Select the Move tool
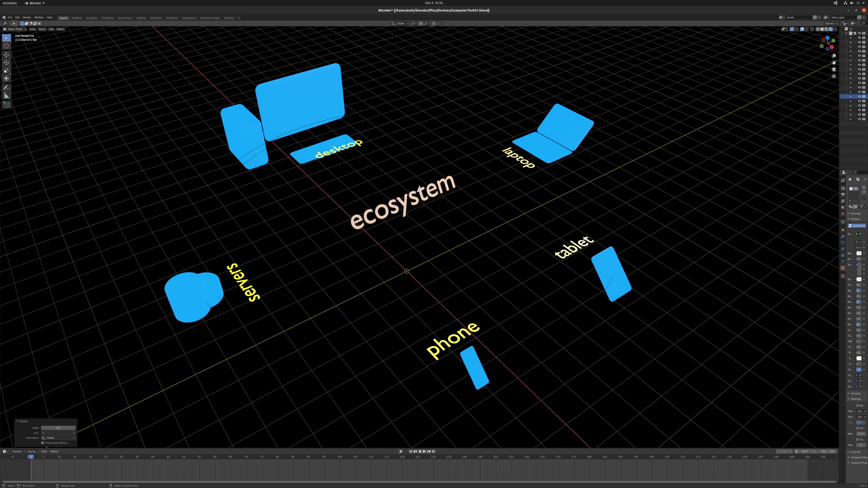This screenshot has width=868, height=488. [x=6, y=55]
